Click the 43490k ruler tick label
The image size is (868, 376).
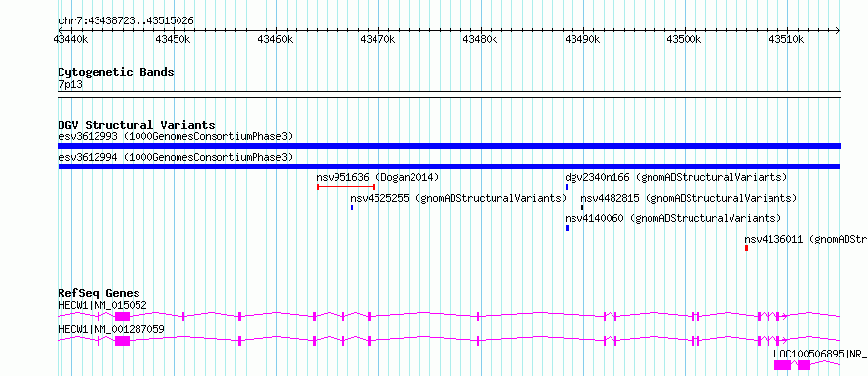582,39
